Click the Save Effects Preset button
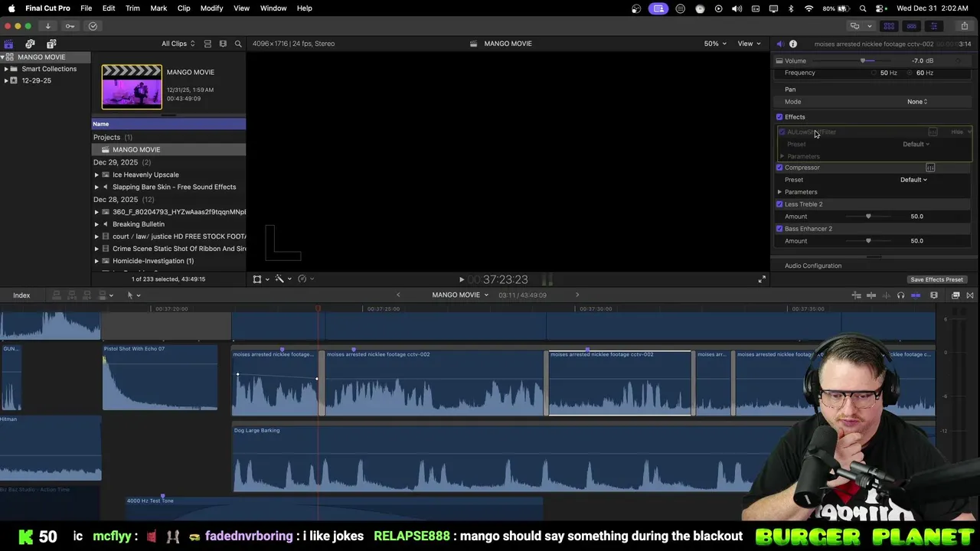980x551 pixels. click(x=936, y=279)
